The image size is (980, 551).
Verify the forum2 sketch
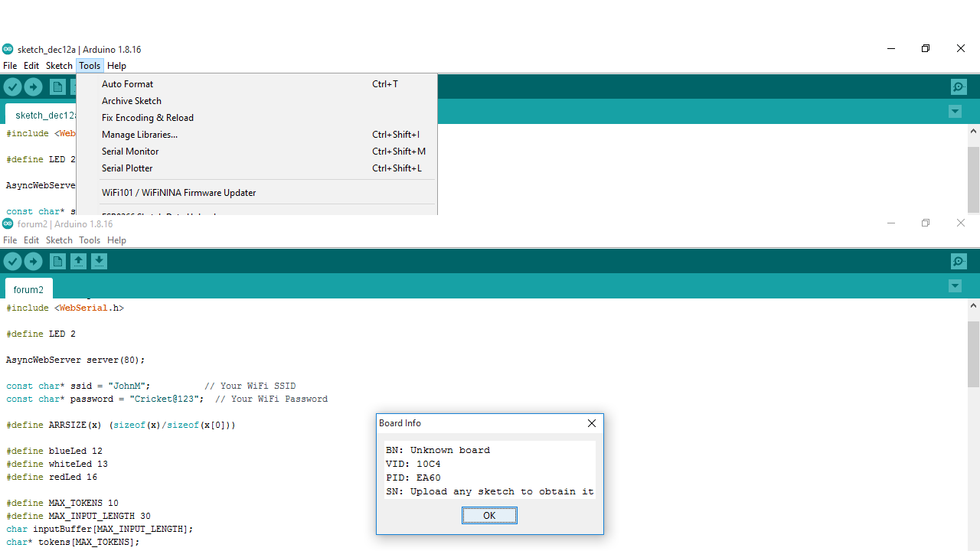(12, 261)
